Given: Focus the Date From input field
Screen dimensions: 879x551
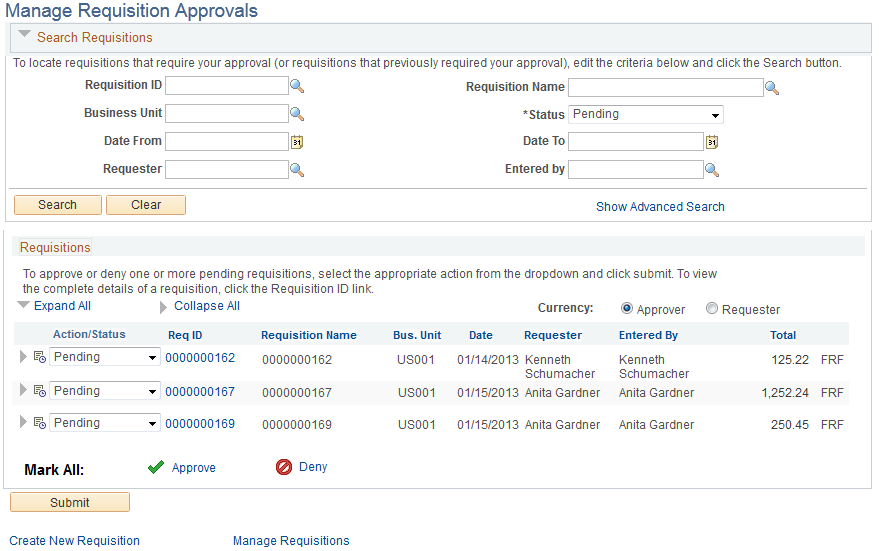Looking at the screenshot, I should point(227,142).
